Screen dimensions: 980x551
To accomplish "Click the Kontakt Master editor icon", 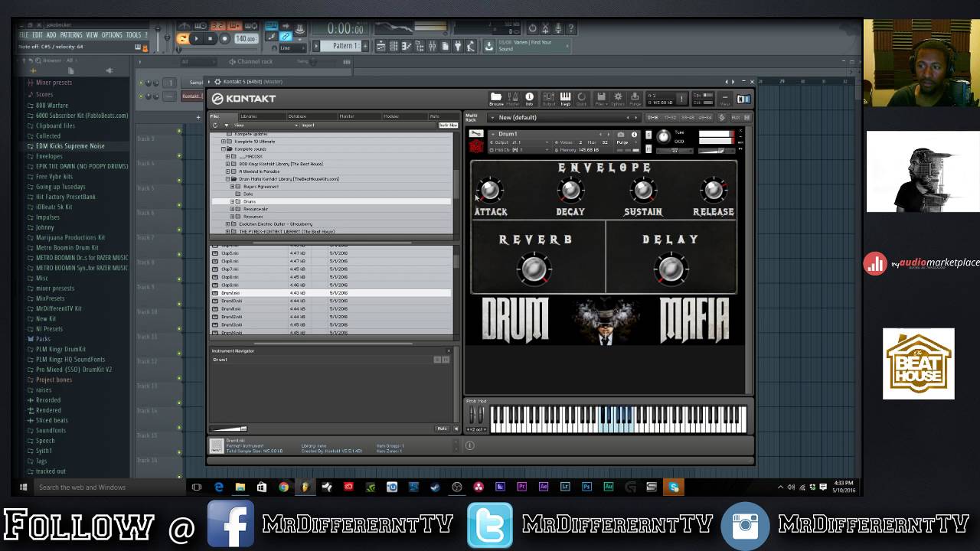I will (513, 99).
